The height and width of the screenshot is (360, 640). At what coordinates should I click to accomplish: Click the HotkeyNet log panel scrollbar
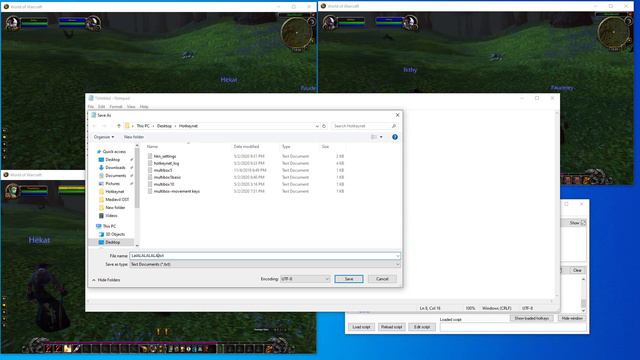click(583, 295)
